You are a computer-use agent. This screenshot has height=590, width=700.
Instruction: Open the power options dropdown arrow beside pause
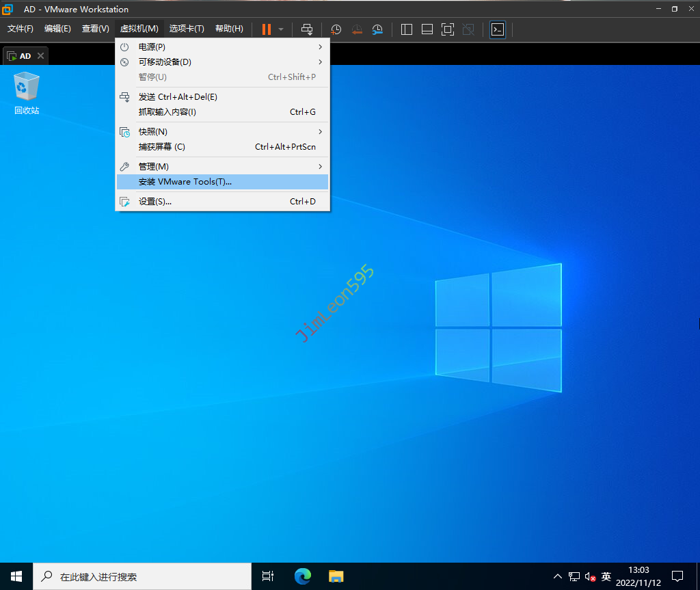281,29
